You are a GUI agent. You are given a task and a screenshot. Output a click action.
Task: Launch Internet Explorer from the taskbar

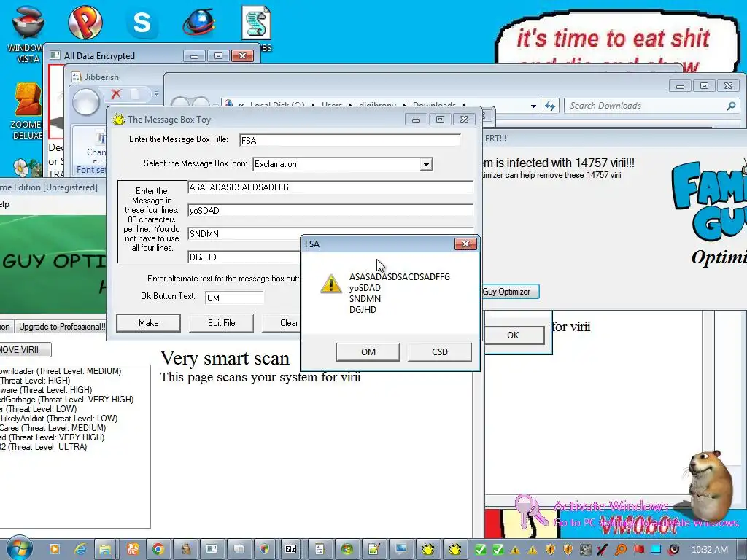click(x=80, y=550)
